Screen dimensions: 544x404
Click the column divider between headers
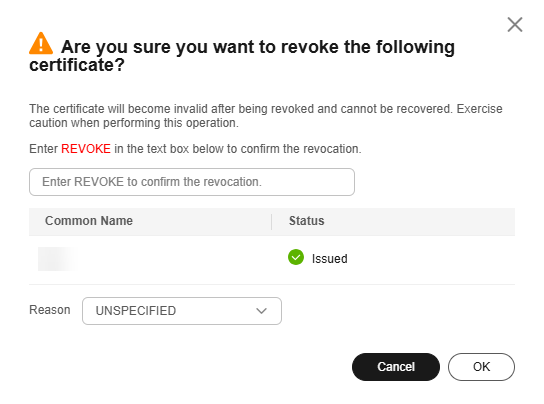click(271, 222)
